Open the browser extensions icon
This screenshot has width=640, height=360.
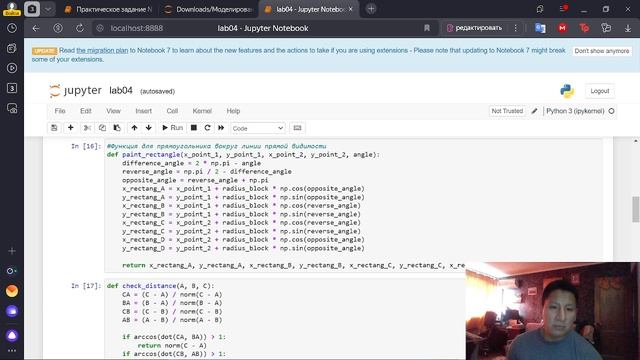tap(606, 28)
